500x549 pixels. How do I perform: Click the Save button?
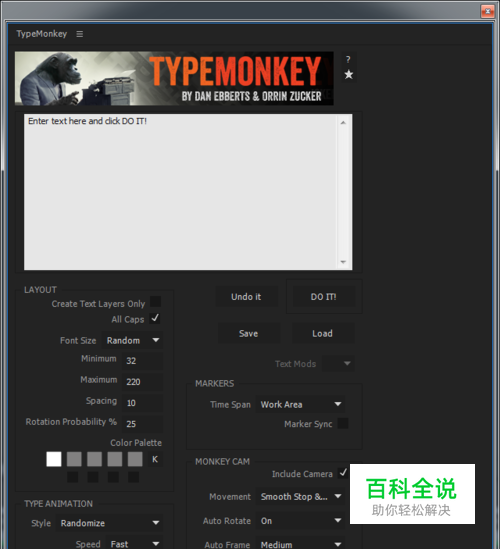click(x=249, y=333)
